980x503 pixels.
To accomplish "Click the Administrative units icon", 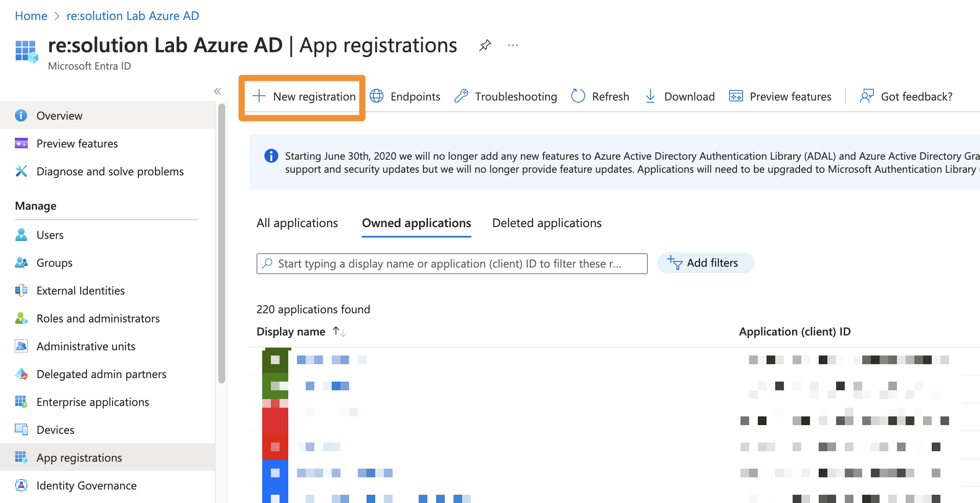I will point(21,346).
